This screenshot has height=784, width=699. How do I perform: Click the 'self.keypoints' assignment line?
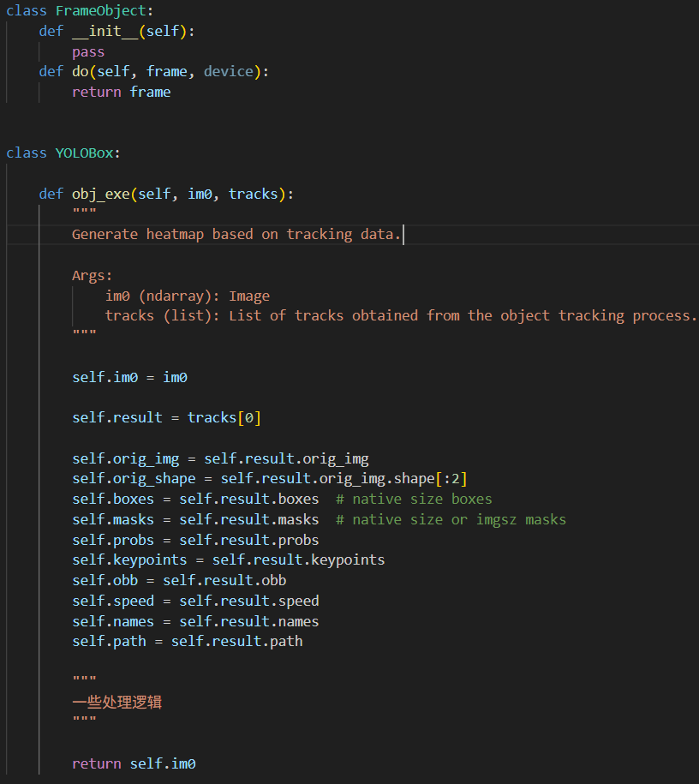(x=229, y=560)
